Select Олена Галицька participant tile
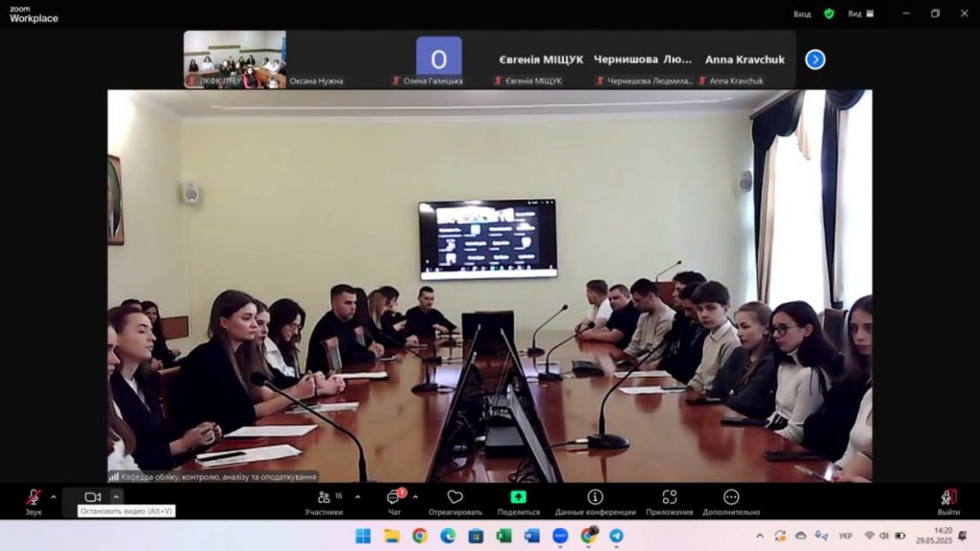This screenshot has height=551, width=980. pyautogui.click(x=438, y=59)
